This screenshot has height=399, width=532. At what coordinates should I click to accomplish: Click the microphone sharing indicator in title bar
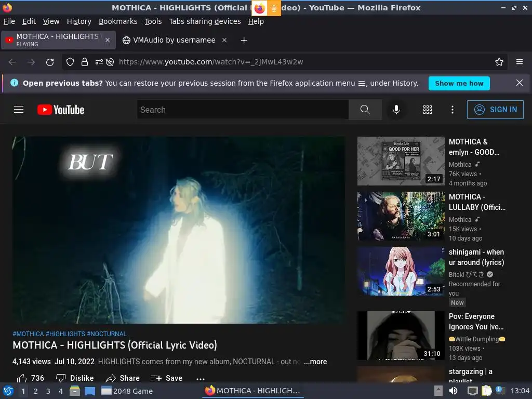[x=274, y=8]
